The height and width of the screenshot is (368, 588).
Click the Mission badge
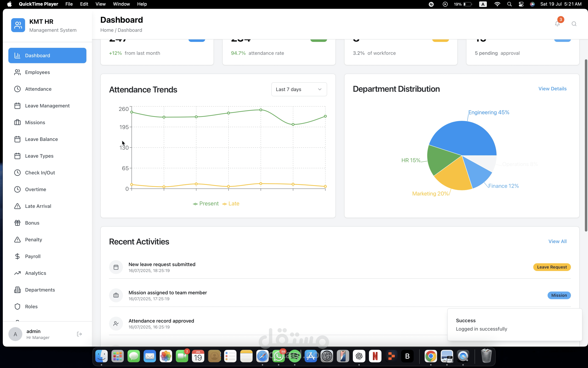click(x=559, y=295)
